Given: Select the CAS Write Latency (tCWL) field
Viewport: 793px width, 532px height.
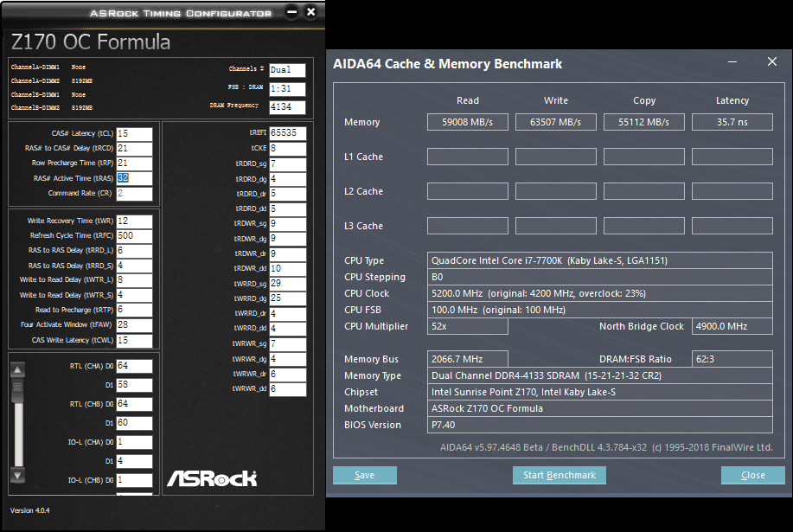Looking at the screenshot, I should (134, 340).
